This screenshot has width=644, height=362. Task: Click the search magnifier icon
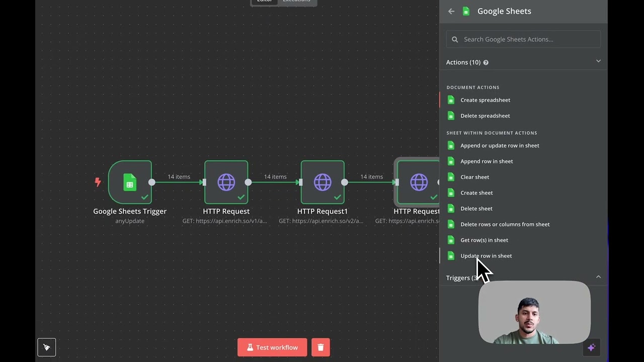pos(455,39)
